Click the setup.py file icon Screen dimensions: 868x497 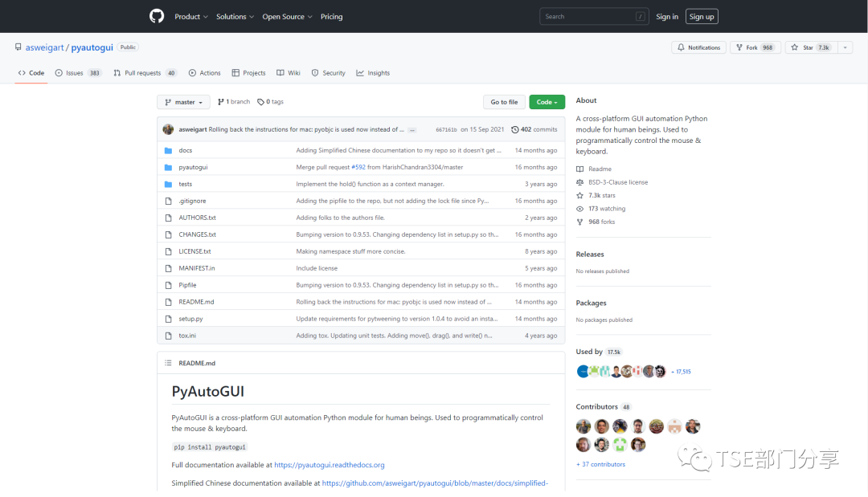pos(168,319)
